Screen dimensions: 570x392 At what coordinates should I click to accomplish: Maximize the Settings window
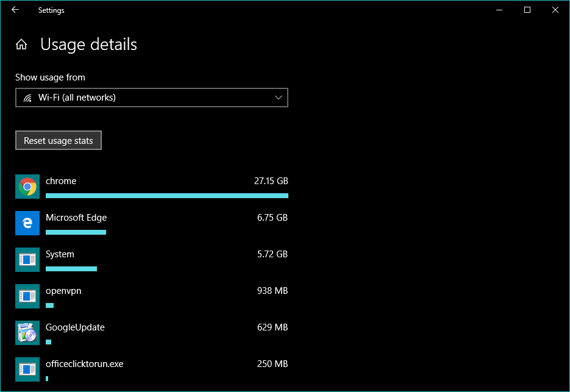click(527, 10)
